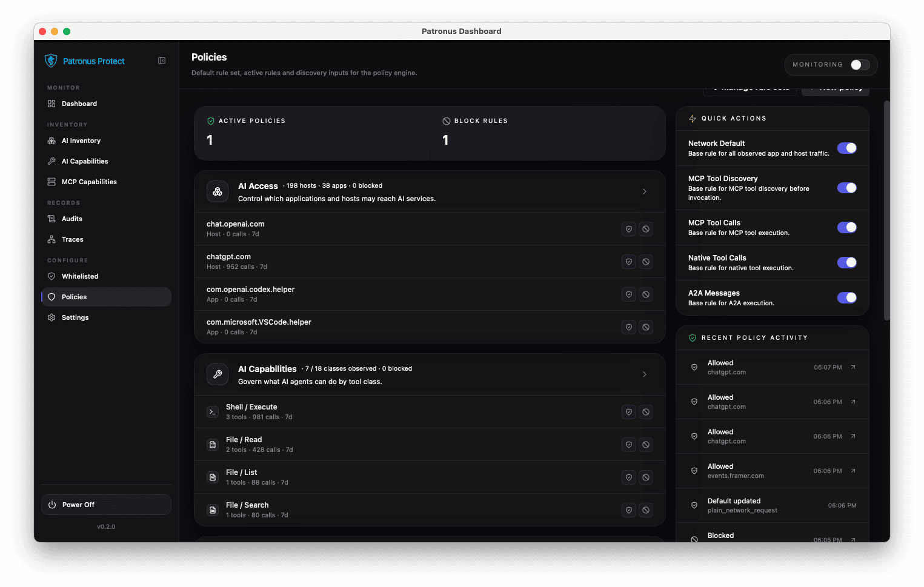Block Shell / Execute tool class
Viewport: 924px width, 587px height.
pyautogui.click(x=646, y=412)
